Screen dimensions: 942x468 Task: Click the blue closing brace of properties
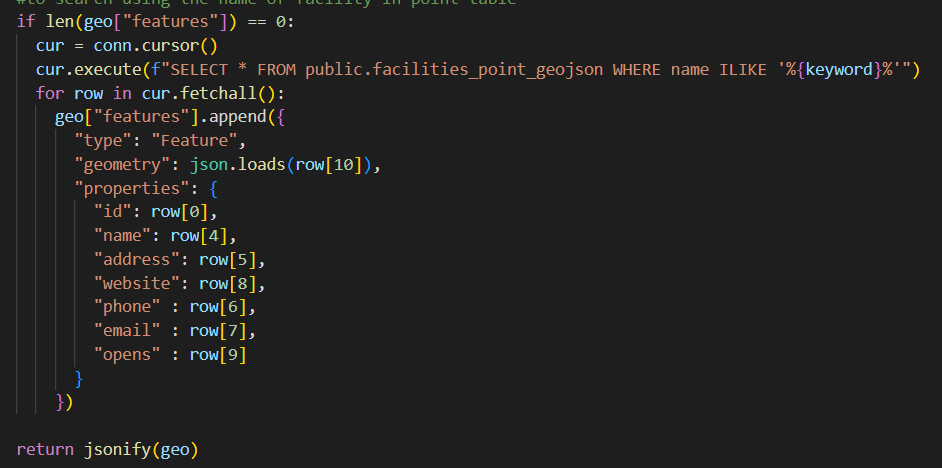pyautogui.click(x=79, y=378)
